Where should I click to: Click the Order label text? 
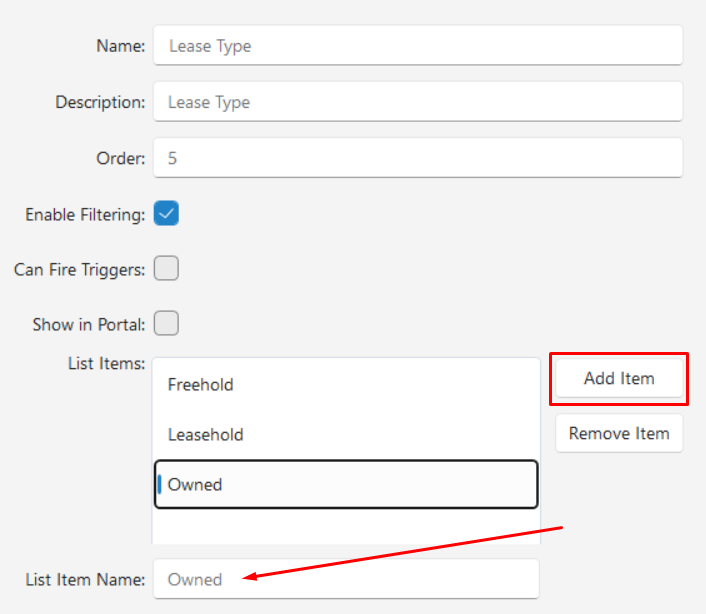[121, 158]
